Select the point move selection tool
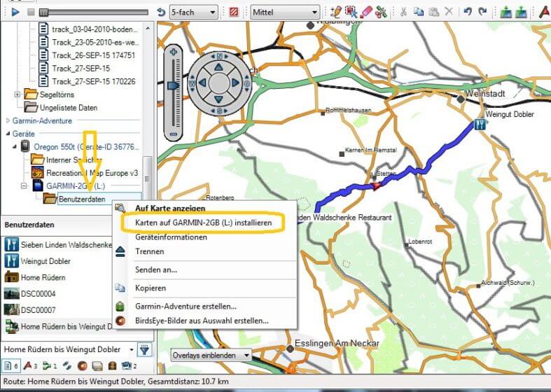Viewport: 551px width, 392px height. point(351,13)
